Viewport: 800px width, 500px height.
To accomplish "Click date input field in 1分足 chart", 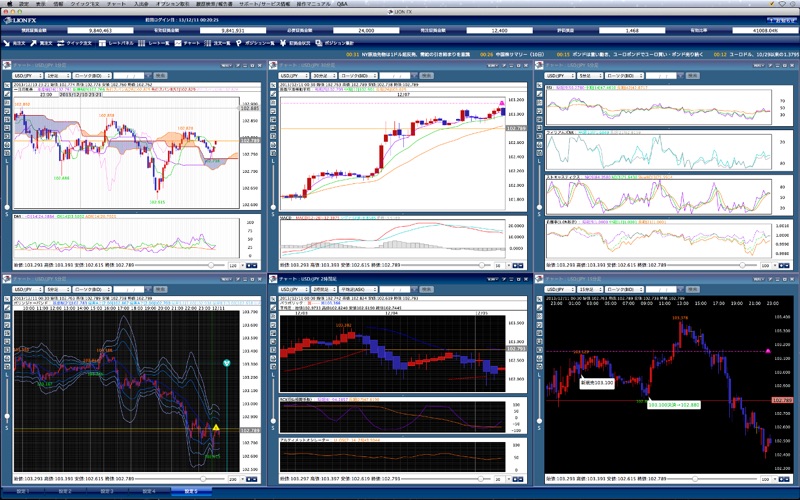I will coord(128,76).
